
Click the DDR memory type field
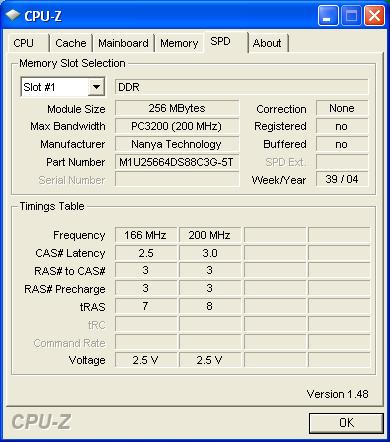[242, 87]
